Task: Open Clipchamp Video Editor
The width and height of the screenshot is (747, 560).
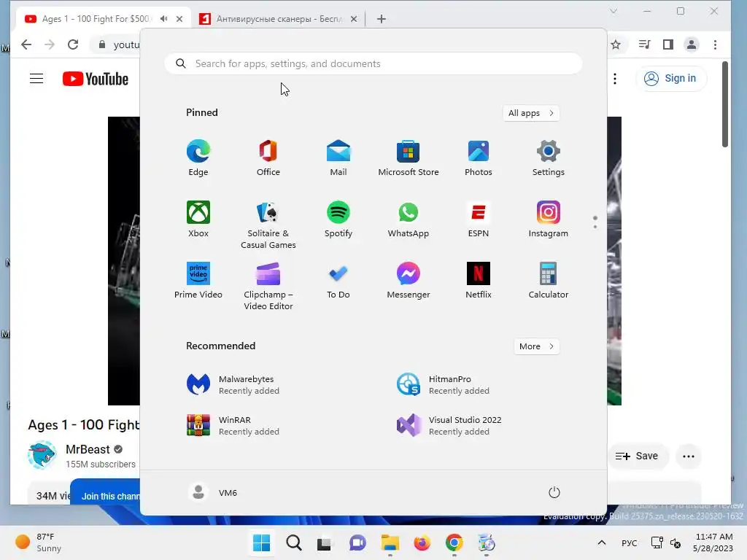Action: click(268, 286)
